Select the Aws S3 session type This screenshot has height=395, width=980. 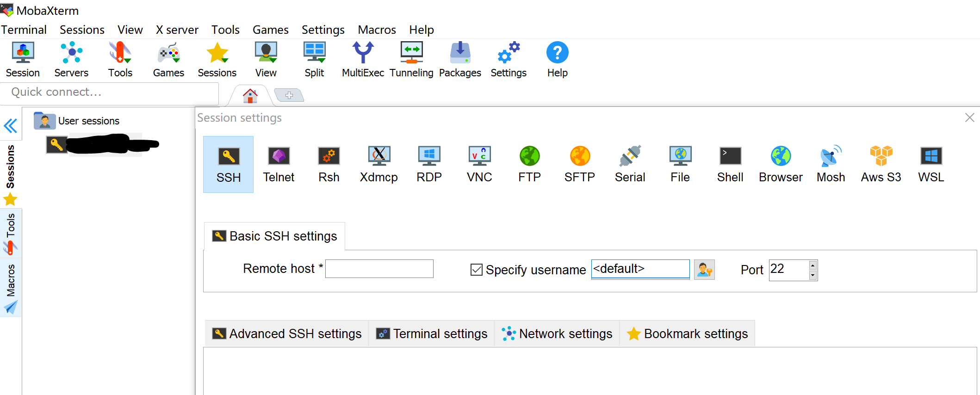[x=881, y=164]
